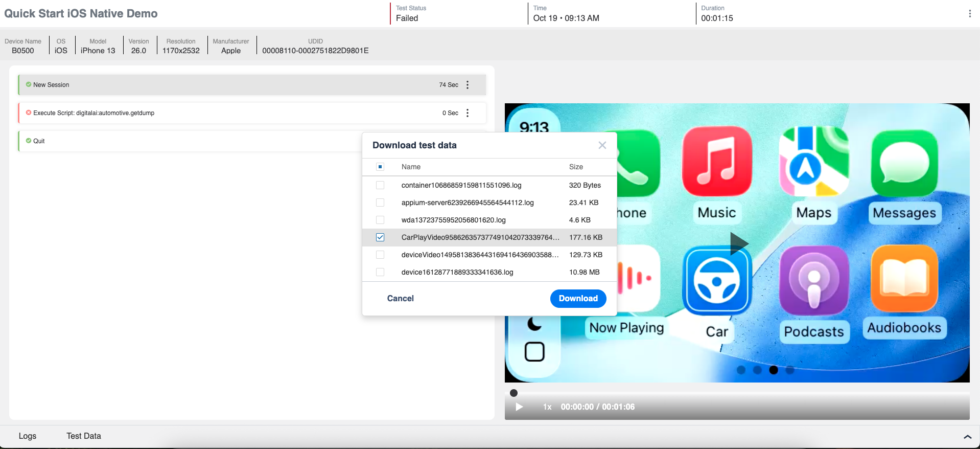Open the Music app icon in the video

click(716, 162)
